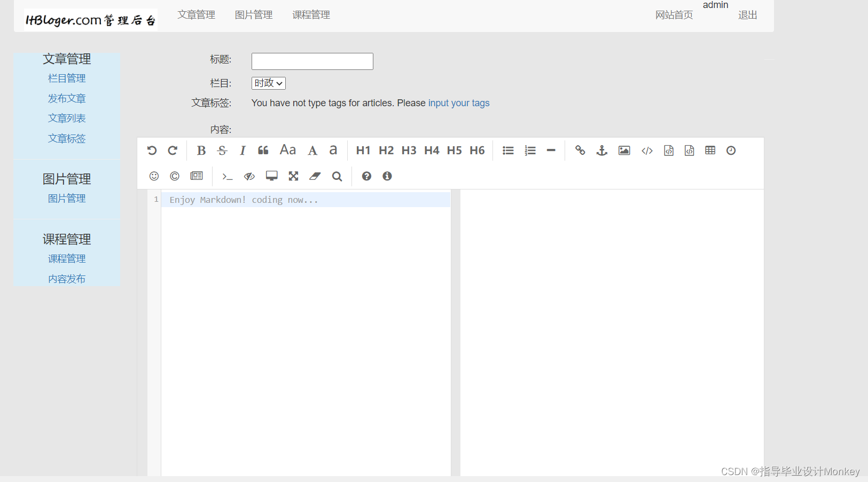Insert H4 heading

pos(432,151)
